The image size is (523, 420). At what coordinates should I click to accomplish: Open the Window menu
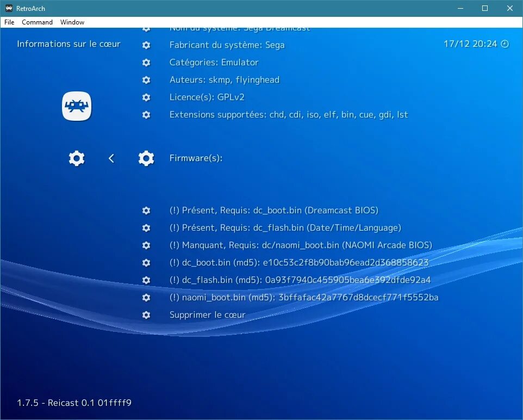(x=72, y=22)
